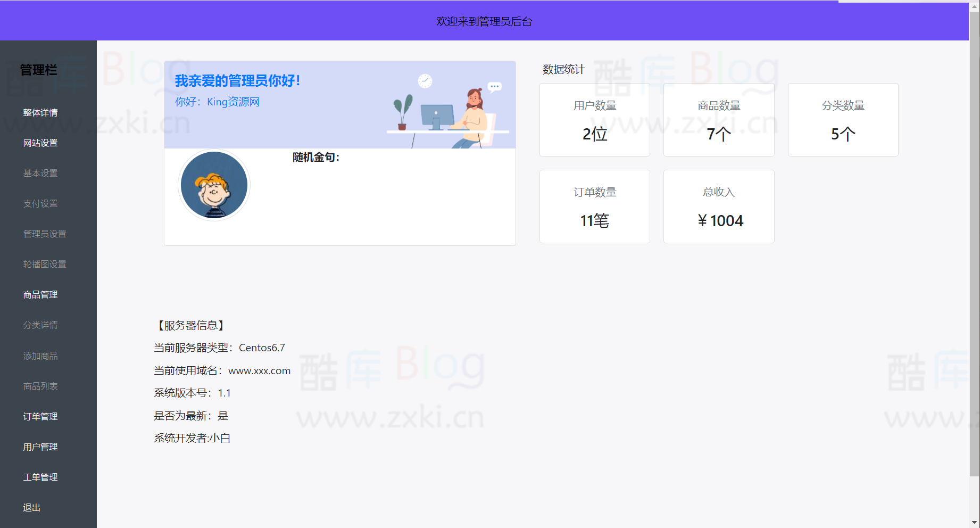Open 工单管理 ticket management

[x=40, y=477]
